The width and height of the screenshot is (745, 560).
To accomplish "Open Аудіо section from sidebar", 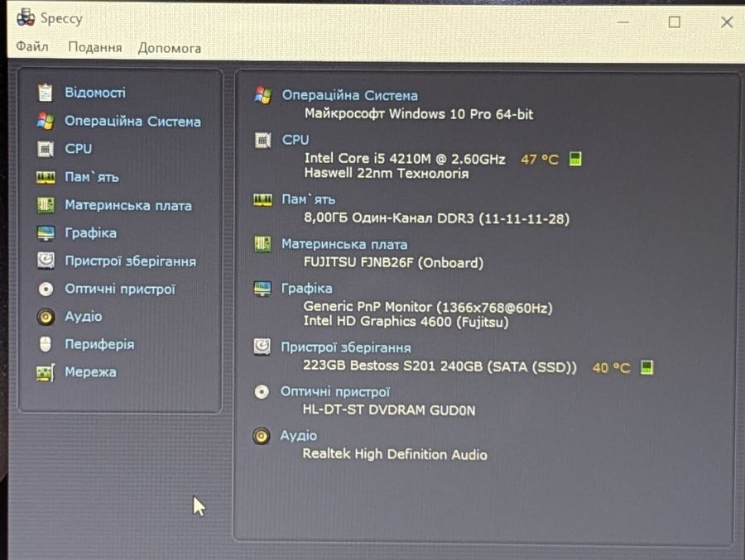I will [84, 316].
